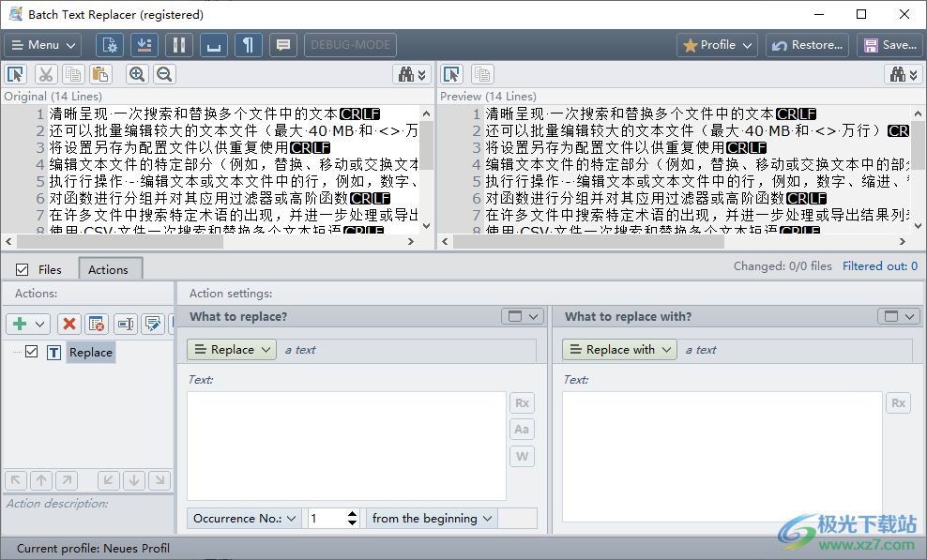The height and width of the screenshot is (560, 927).
Task: Toggle the Replace action checkbox
Action: point(31,352)
